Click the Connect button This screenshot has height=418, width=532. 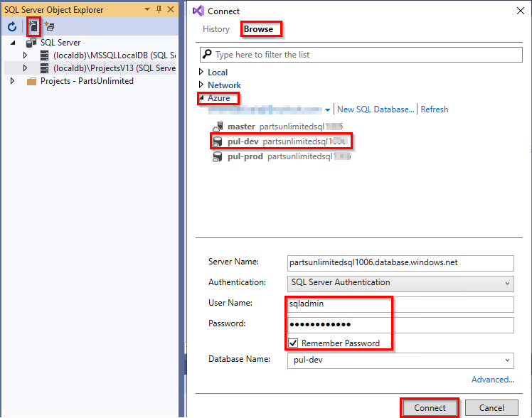point(430,408)
